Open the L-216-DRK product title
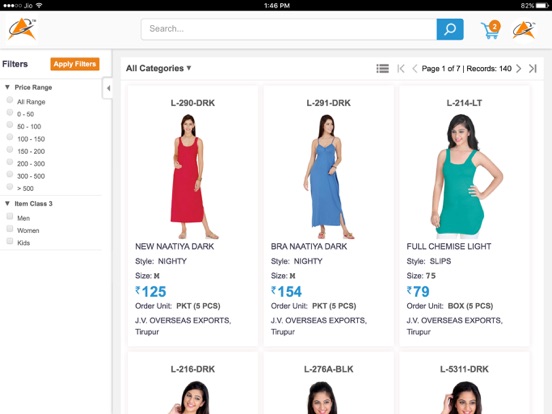This screenshot has height=414, width=552. coord(193,369)
